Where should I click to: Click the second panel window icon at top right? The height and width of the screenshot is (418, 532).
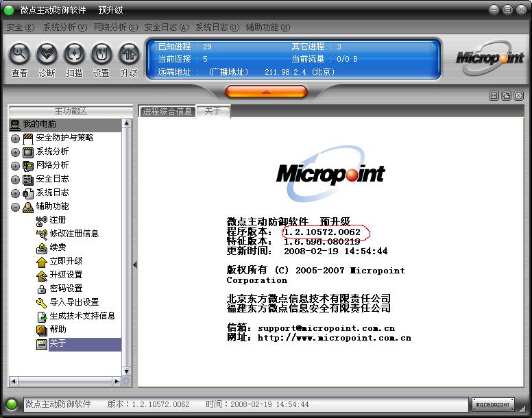coord(506,96)
